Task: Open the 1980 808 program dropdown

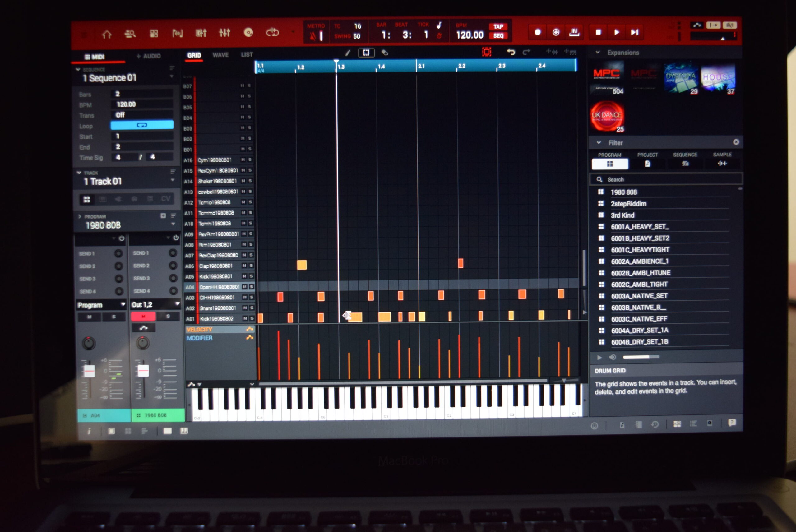Action: point(174,224)
